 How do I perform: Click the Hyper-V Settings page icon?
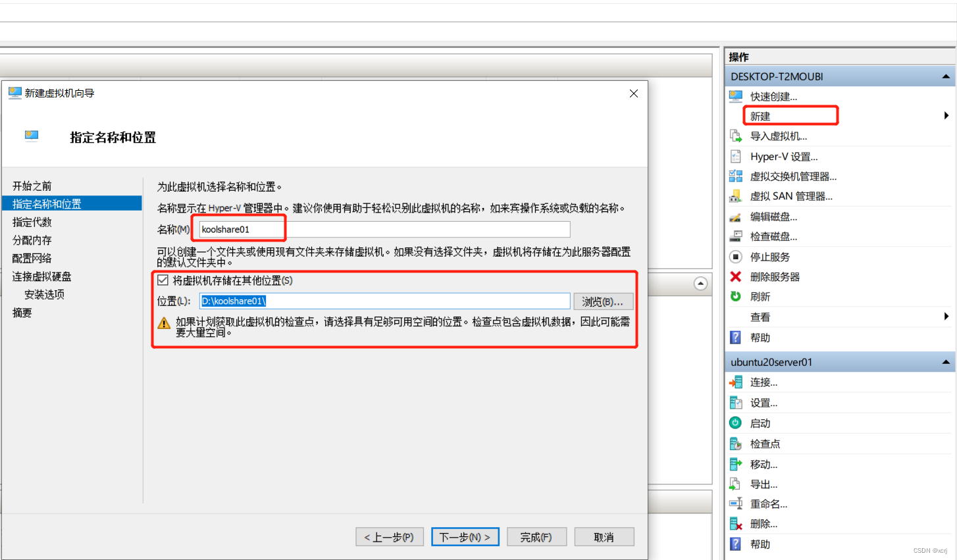click(x=736, y=157)
